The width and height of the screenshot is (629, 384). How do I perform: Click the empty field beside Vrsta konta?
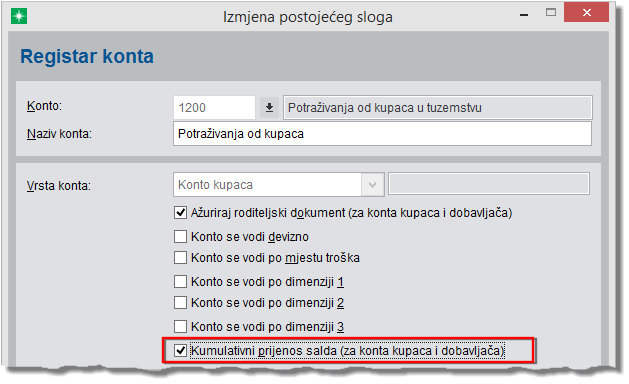coord(489,184)
